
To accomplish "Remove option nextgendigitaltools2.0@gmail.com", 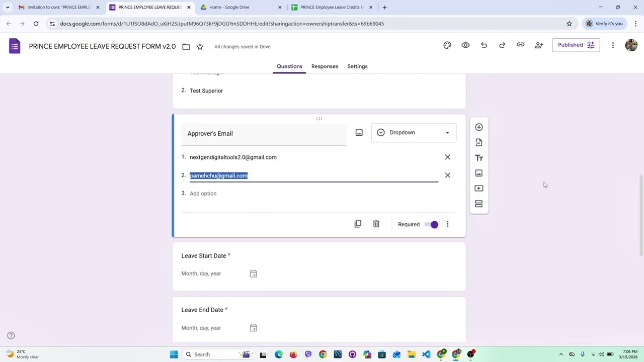I will [x=447, y=157].
